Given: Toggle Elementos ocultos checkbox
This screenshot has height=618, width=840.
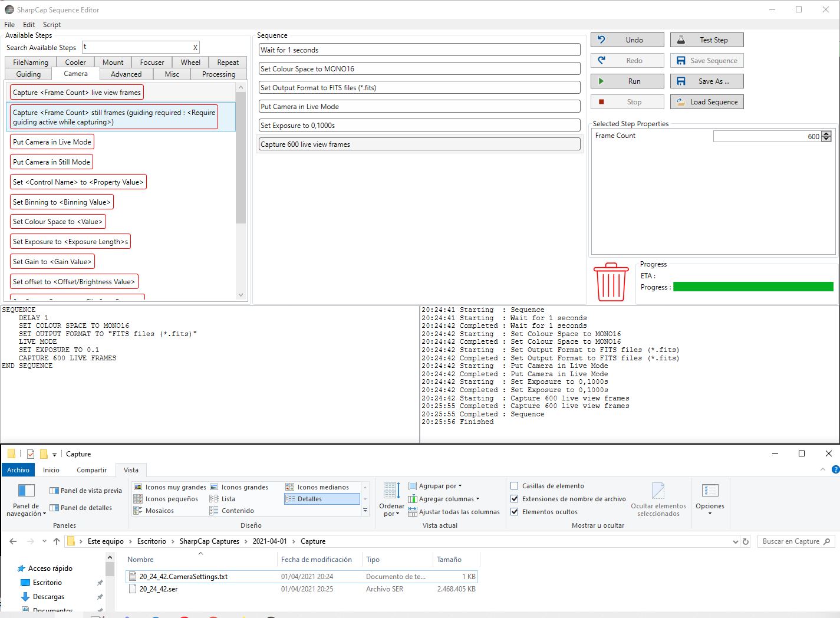Looking at the screenshot, I should point(515,512).
